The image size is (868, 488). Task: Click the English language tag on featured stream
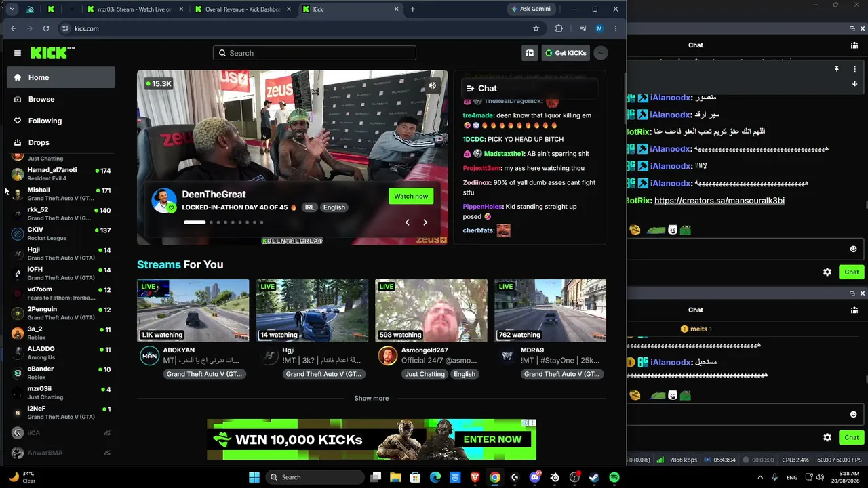334,207
